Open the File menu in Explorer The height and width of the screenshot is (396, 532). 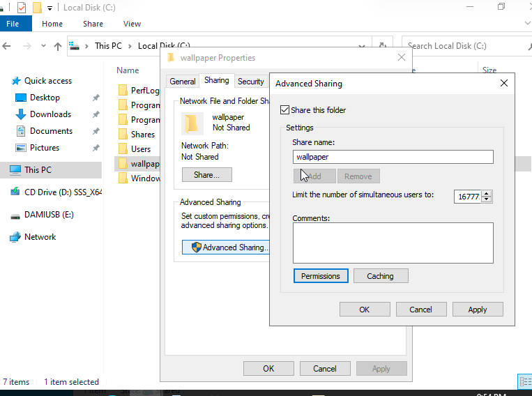pyautogui.click(x=13, y=24)
